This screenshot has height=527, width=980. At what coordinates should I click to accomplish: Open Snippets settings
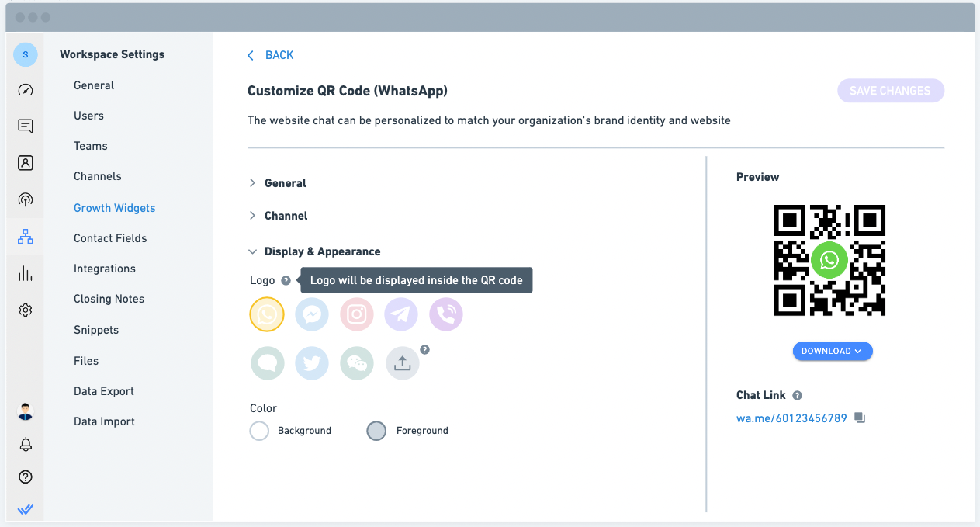coord(96,330)
